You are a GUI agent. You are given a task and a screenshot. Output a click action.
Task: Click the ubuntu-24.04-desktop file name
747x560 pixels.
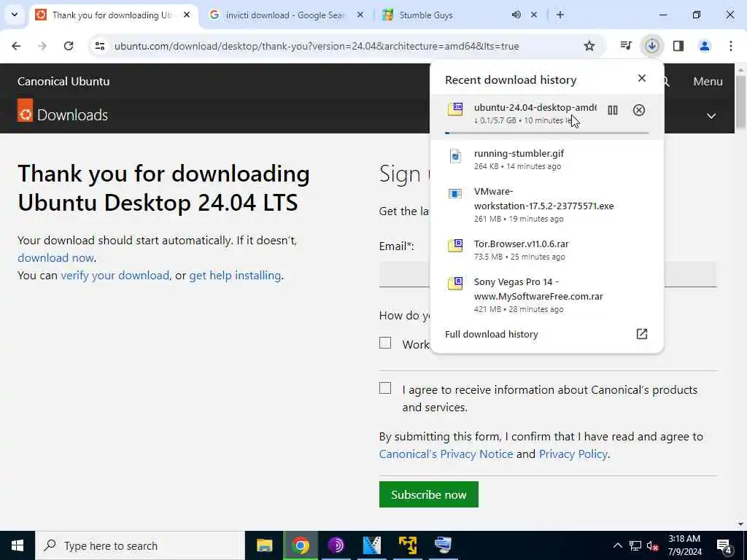tap(535, 108)
